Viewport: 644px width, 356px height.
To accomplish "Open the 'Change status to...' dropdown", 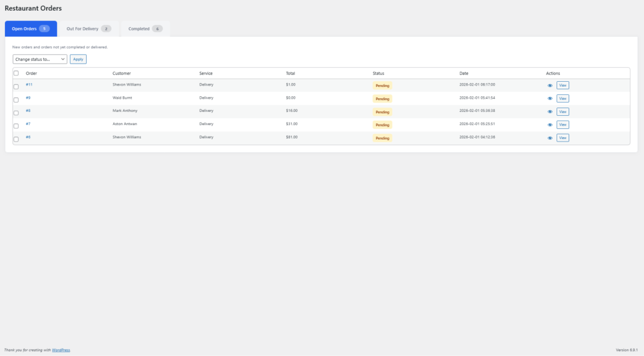I will (40, 59).
